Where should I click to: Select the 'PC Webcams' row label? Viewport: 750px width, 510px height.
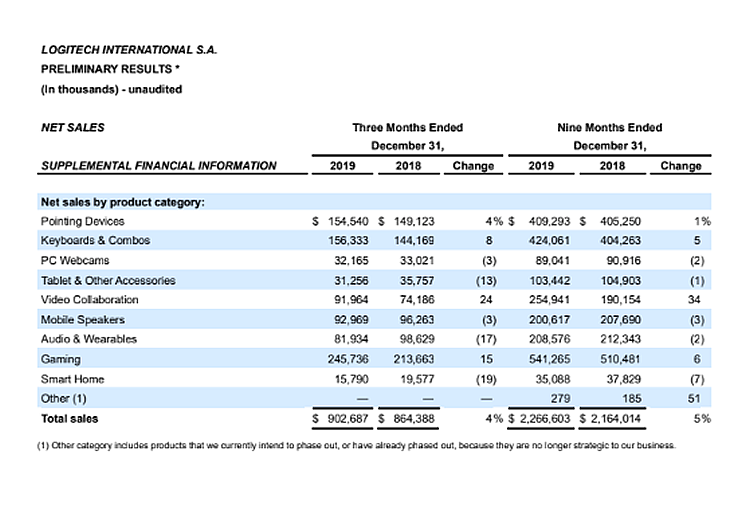(75, 261)
